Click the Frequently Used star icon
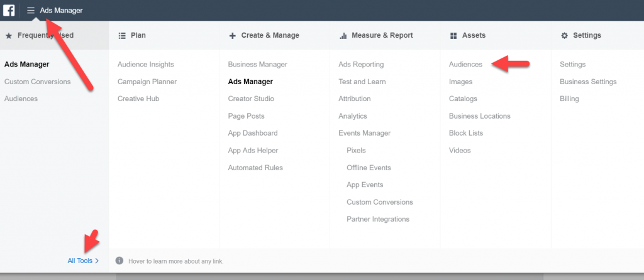The width and height of the screenshot is (644, 280). pyautogui.click(x=8, y=36)
